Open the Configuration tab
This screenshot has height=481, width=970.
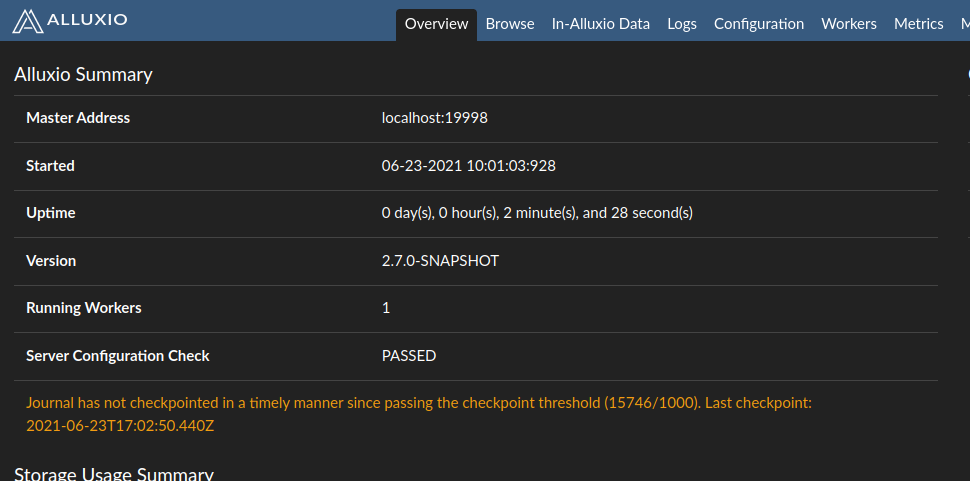(759, 25)
